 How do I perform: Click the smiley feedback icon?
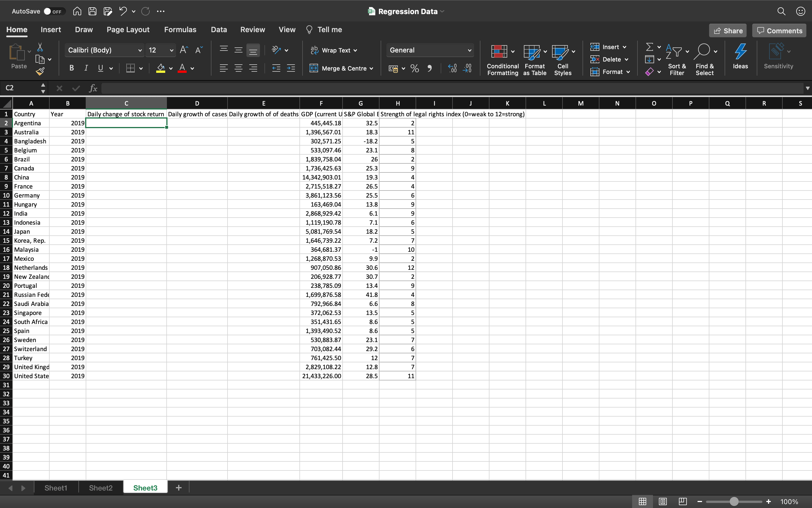pyautogui.click(x=801, y=11)
